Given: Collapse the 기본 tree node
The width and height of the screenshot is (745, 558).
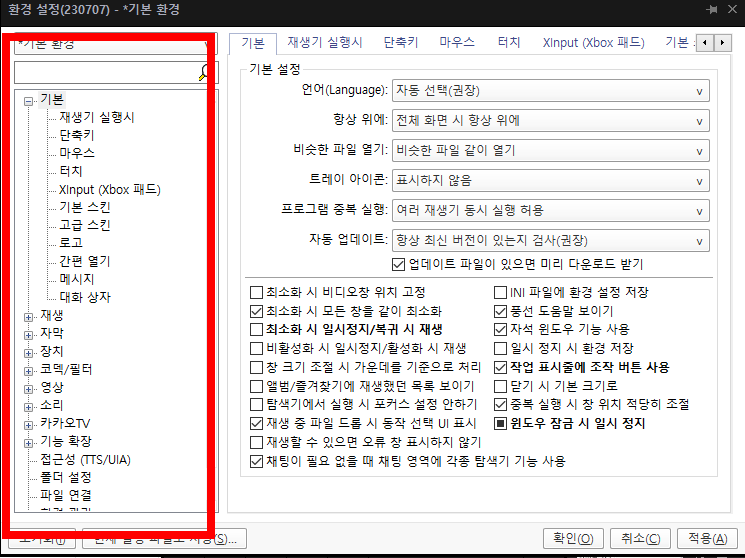Looking at the screenshot, I should [29, 101].
